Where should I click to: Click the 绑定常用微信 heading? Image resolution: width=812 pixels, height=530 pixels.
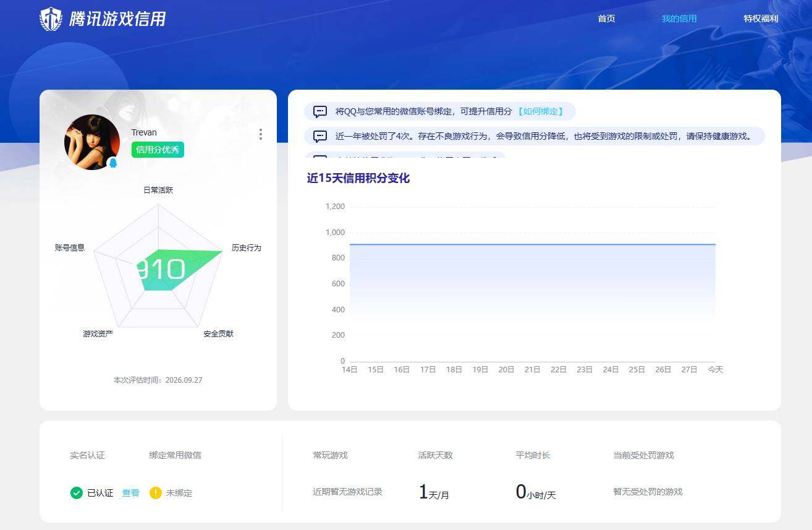175,455
